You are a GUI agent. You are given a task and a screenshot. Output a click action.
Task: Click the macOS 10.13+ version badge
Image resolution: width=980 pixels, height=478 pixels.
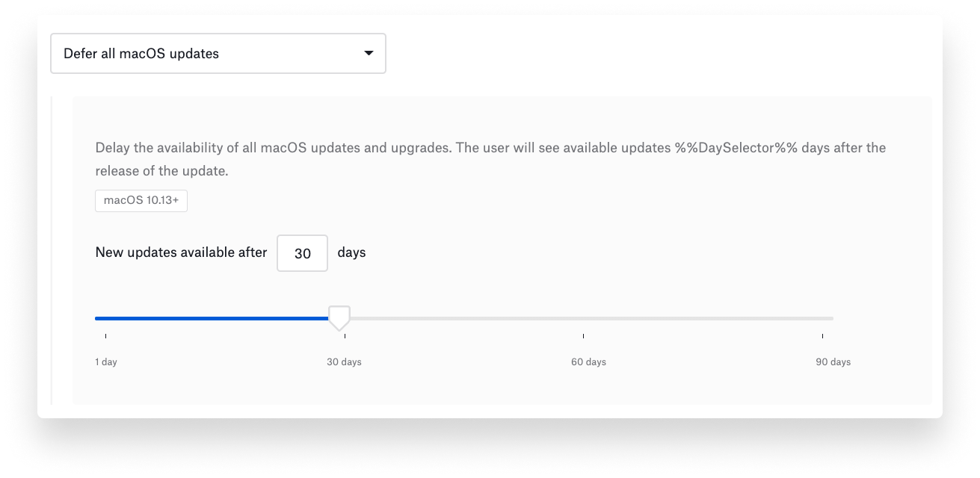tap(141, 200)
